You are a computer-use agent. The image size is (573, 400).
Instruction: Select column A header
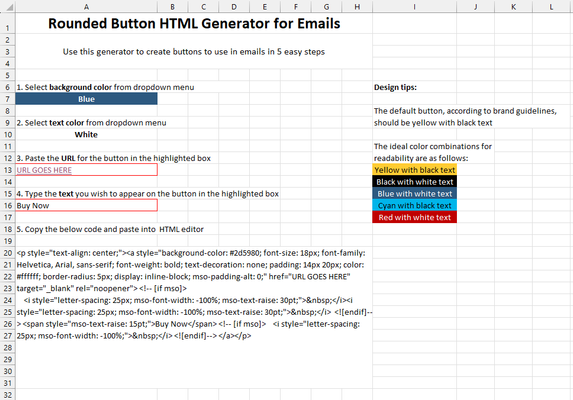[x=86, y=7]
